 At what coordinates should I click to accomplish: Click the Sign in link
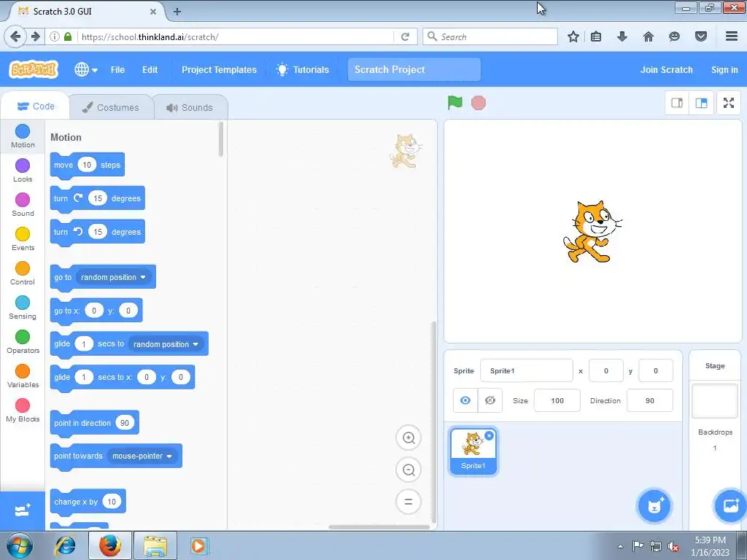(724, 69)
